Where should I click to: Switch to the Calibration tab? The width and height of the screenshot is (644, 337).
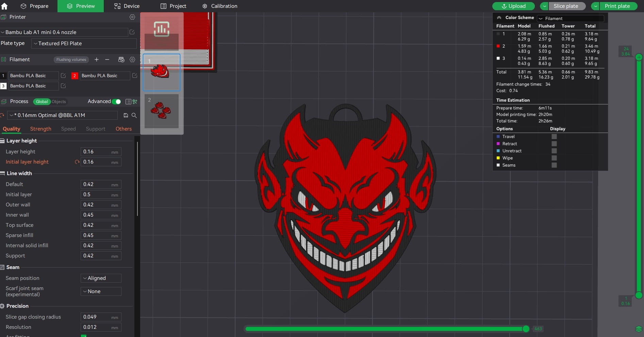click(x=220, y=6)
